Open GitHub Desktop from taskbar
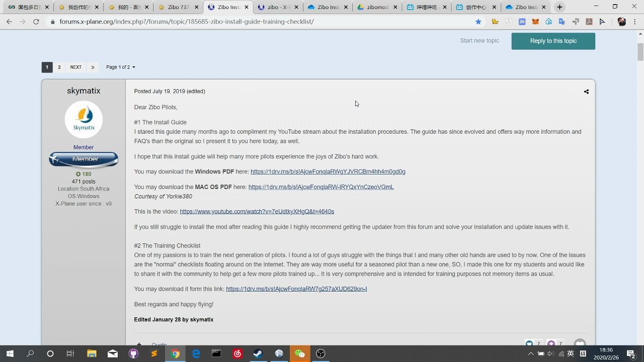This screenshot has height=362, width=644. click(x=133, y=353)
